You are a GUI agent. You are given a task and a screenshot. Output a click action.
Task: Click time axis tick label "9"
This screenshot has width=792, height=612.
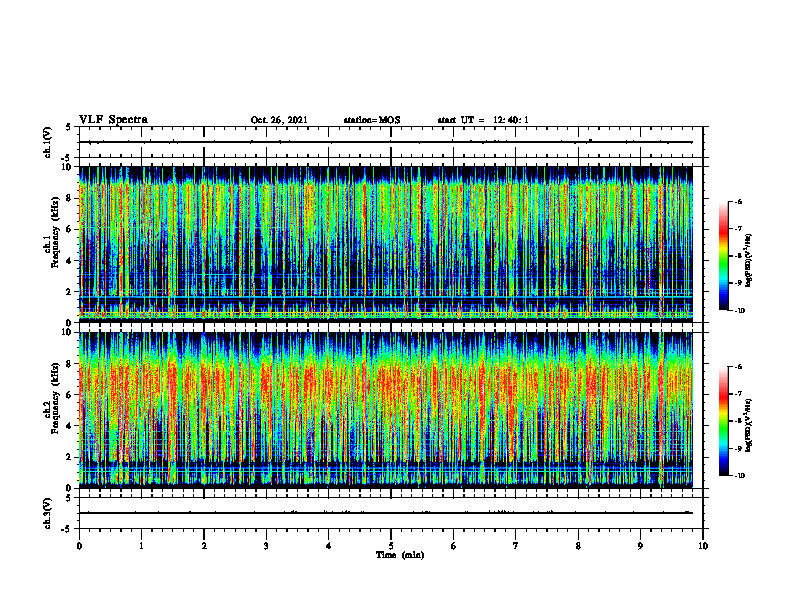click(x=640, y=546)
